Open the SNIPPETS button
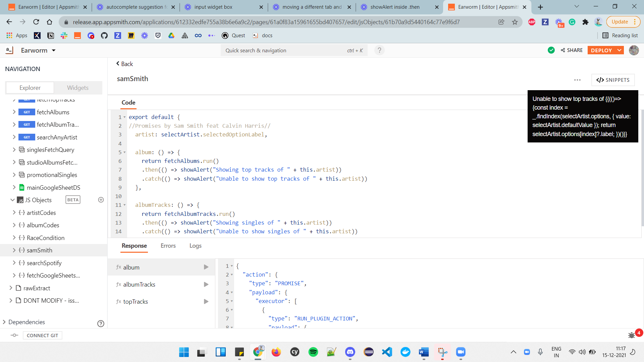The width and height of the screenshot is (644, 362). pyautogui.click(x=613, y=80)
